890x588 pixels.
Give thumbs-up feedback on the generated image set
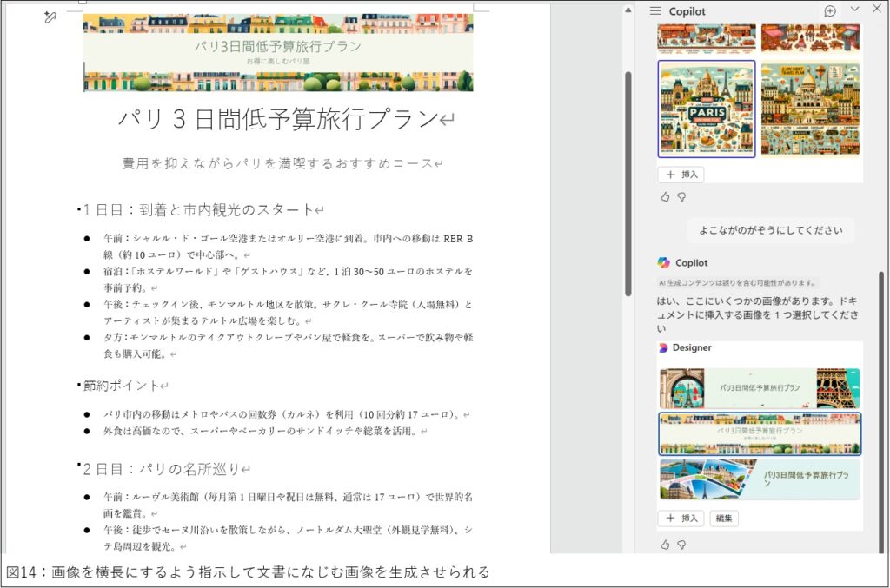pyautogui.click(x=666, y=196)
